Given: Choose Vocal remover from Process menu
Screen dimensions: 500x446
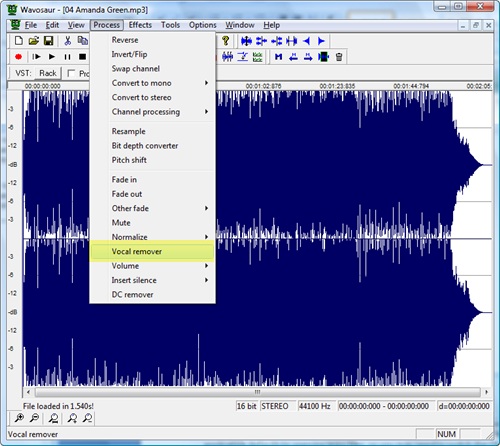Looking at the screenshot, I should pos(152,251).
